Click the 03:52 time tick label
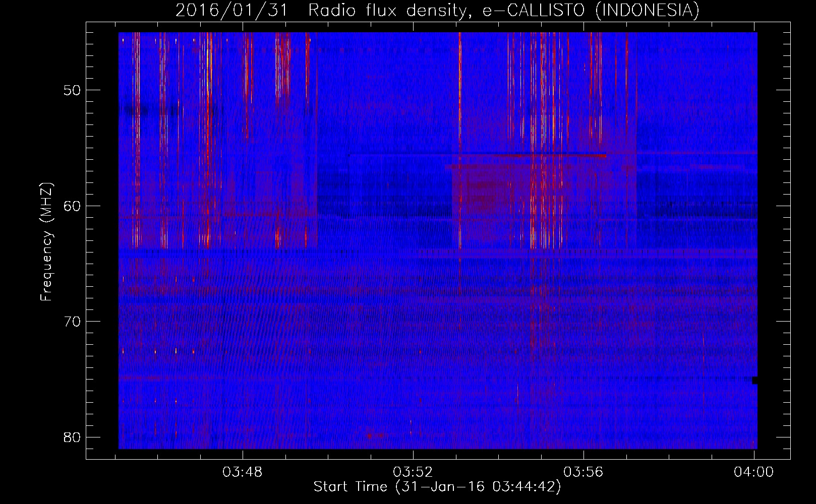This screenshot has width=816, height=504. [x=413, y=472]
